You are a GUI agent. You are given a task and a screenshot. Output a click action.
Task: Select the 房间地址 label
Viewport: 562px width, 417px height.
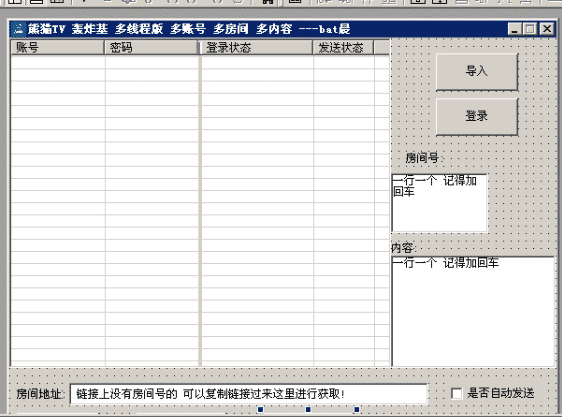coord(40,394)
